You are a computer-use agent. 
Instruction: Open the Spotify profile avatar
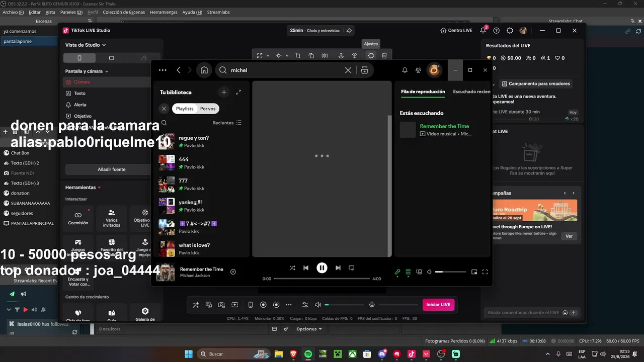434,70
